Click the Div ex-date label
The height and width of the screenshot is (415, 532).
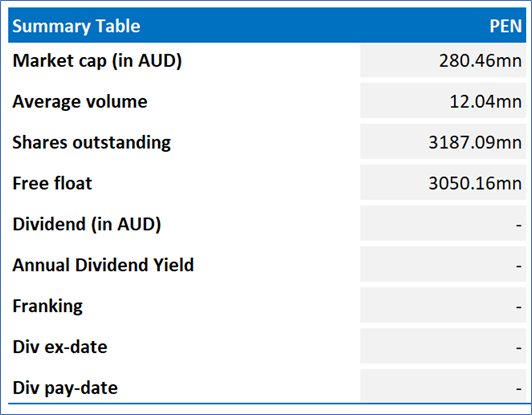click(60, 347)
